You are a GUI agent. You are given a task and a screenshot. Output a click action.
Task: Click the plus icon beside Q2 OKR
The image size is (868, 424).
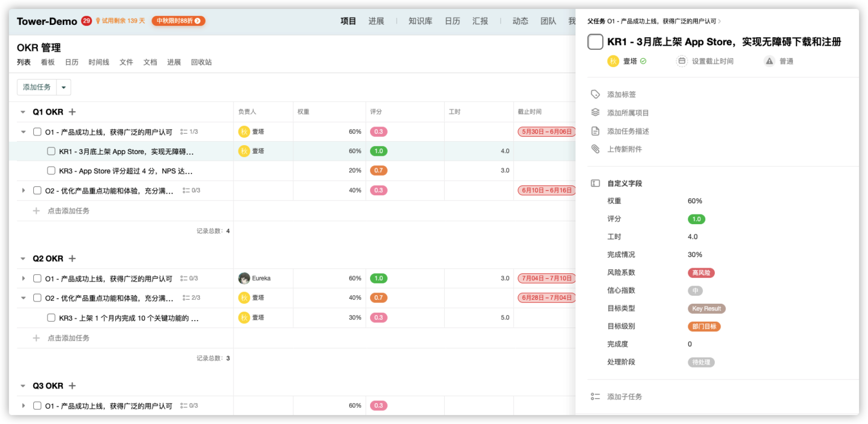[72, 259]
